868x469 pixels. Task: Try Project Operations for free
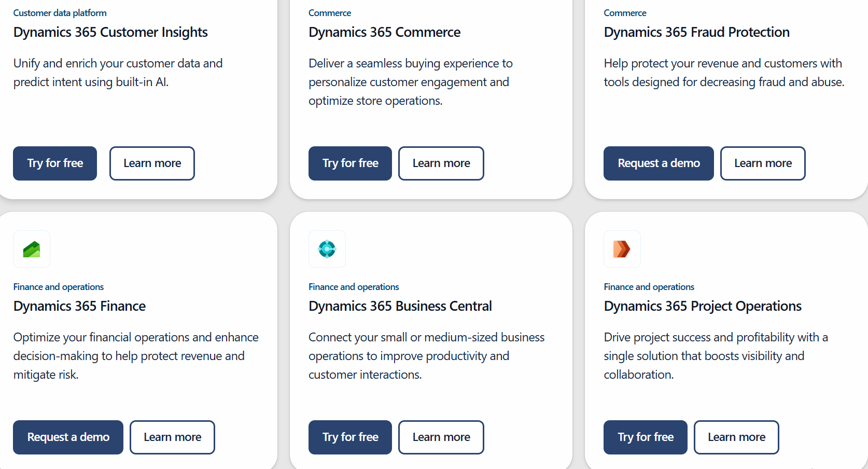point(646,437)
